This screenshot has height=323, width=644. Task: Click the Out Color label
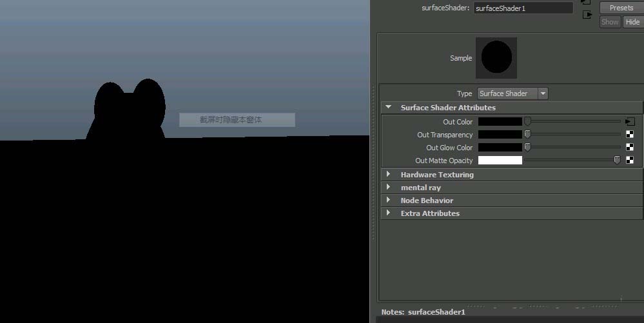[x=458, y=122]
